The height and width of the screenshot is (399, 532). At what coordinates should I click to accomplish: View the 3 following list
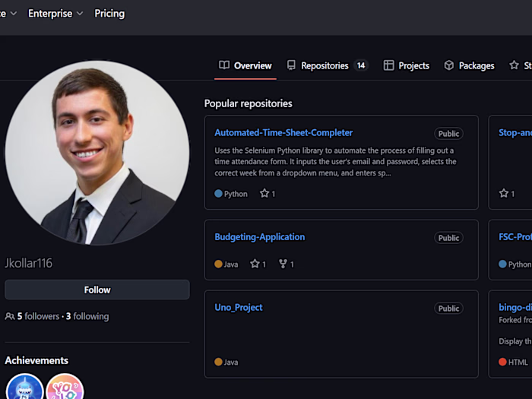click(x=87, y=316)
